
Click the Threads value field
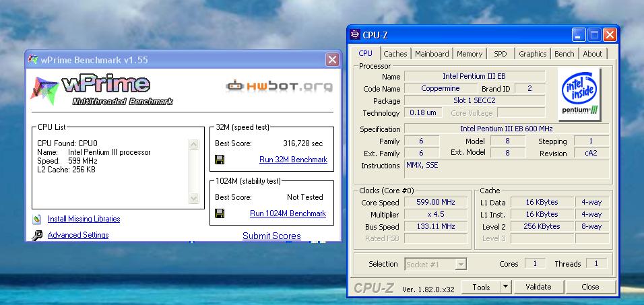[596, 264]
